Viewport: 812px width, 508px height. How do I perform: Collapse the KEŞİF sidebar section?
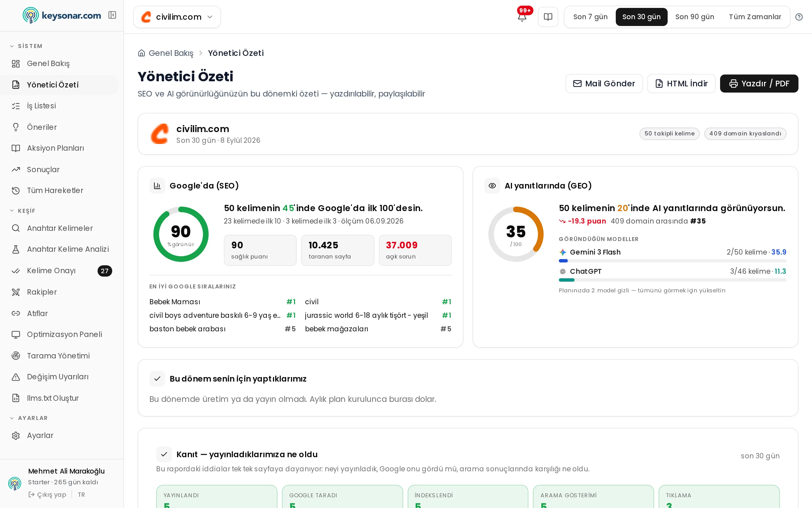click(x=23, y=211)
